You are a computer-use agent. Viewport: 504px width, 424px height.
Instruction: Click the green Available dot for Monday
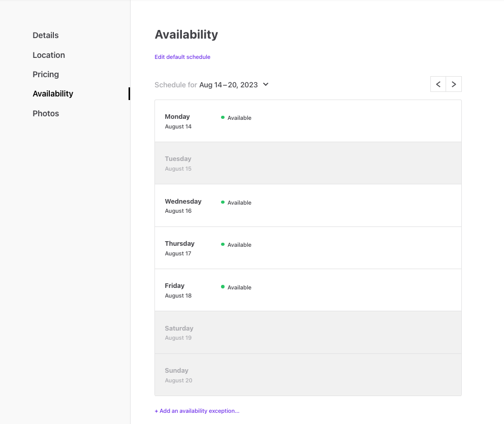223,117
